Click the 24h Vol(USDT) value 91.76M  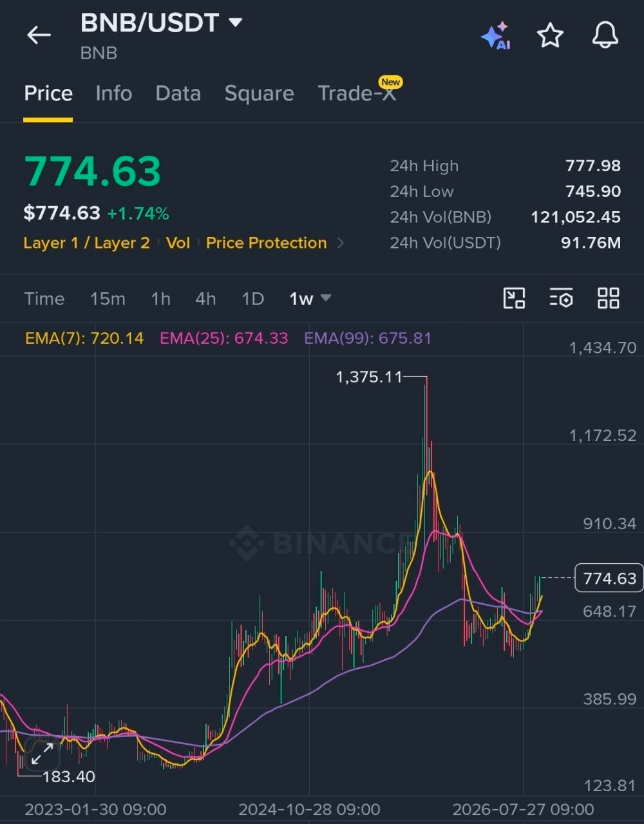tap(591, 243)
